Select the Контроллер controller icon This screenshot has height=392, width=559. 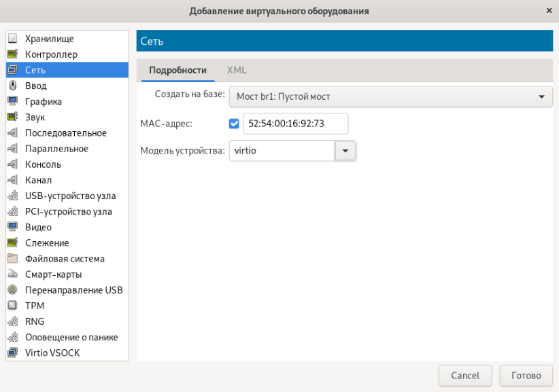tap(12, 54)
